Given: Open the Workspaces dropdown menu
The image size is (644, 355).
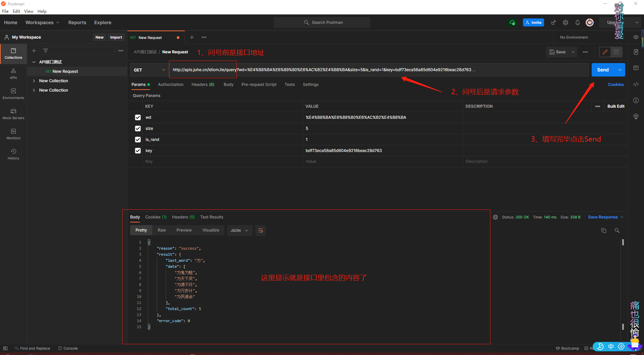Looking at the screenshot, I should click(x=42, y=22).
